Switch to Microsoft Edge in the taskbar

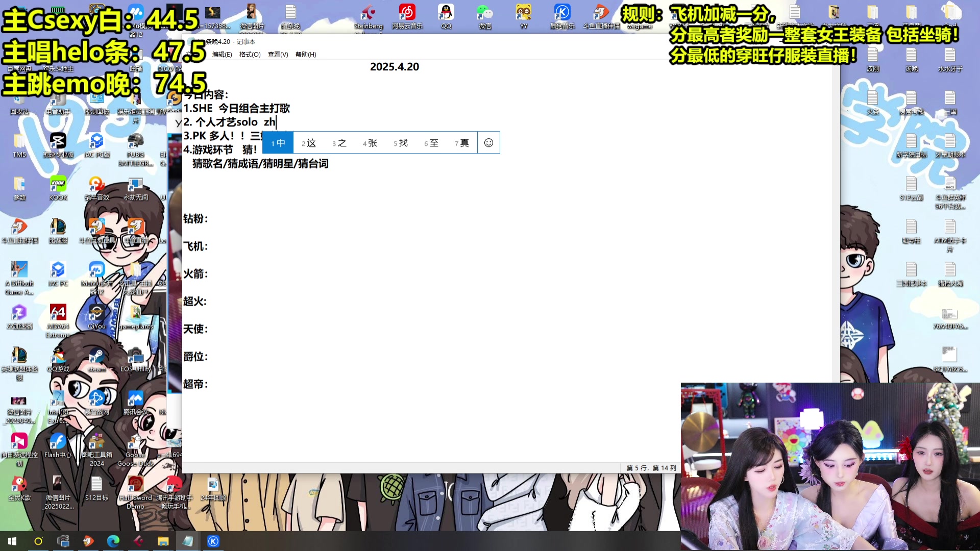113,541
